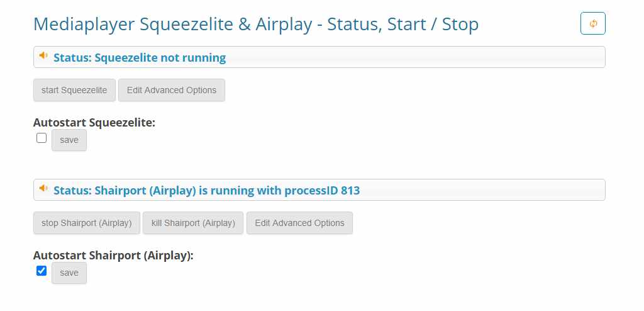Open Edit Advanced Options for Squeezelite
This screenshot has height=311, width=644.
(x=172, y=90)
